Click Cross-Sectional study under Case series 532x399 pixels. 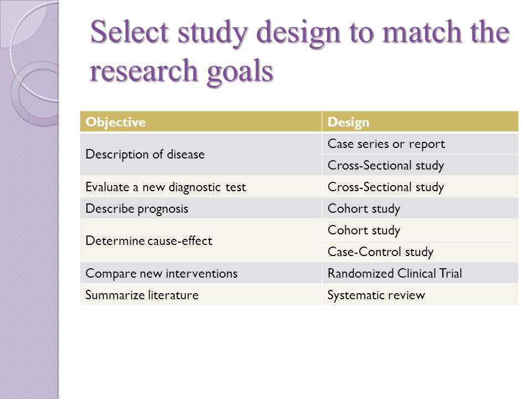[x=420, y=165]
